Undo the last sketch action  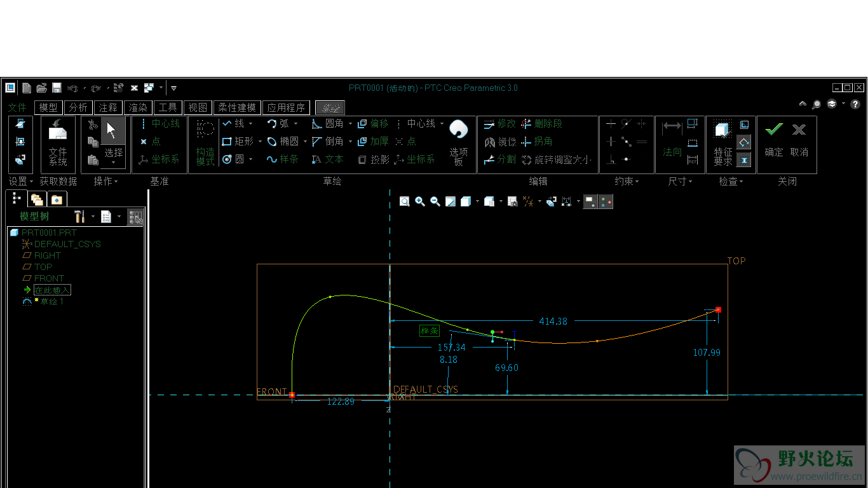click(x=72, y=88)
